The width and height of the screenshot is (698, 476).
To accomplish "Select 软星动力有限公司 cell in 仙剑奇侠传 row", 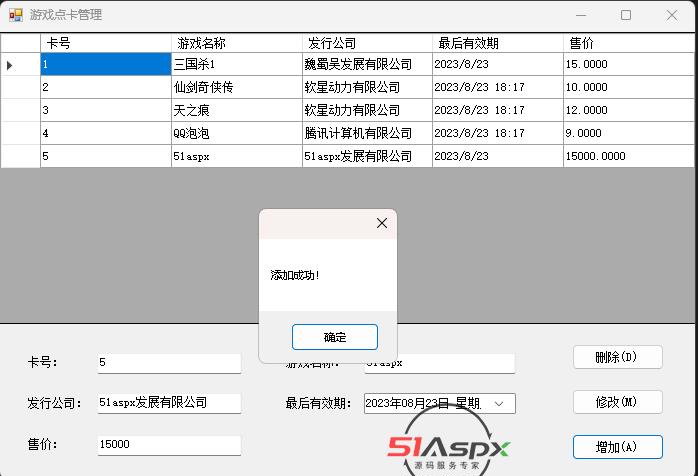I will point(367,87).
